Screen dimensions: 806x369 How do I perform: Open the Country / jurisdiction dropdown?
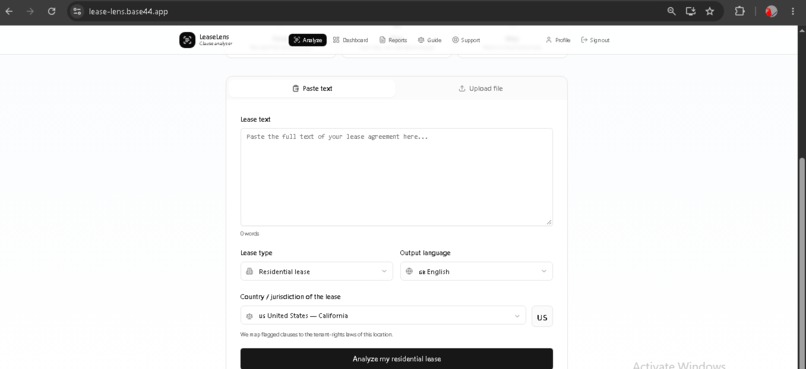383,316
